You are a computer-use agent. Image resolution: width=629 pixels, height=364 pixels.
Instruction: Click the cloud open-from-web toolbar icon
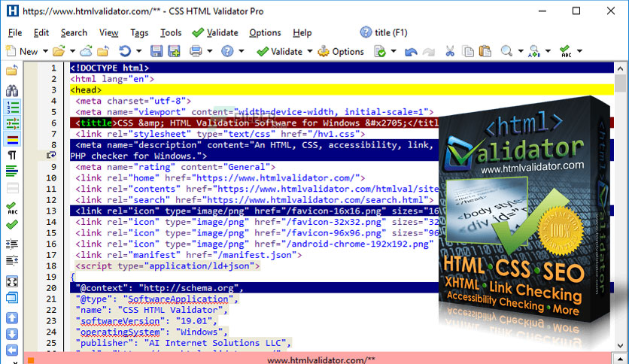[x=86, y=51]
